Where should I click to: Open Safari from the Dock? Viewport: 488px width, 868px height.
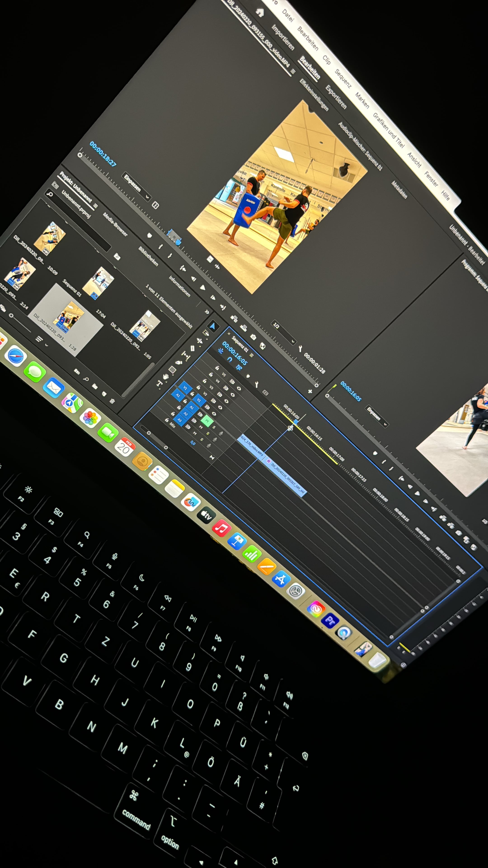[16, 356]
